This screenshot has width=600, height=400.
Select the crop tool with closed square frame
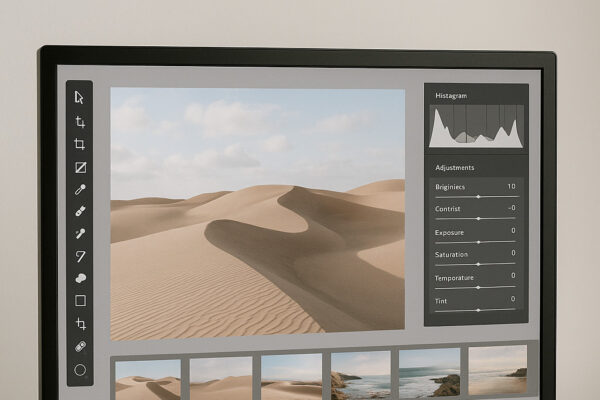(x=80, y=144)
